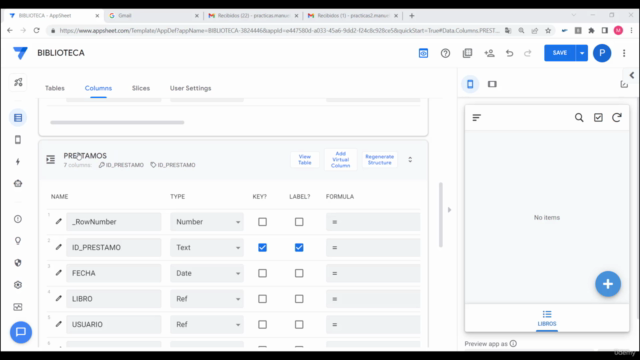
Task: Edit the USUARIO column with pencil icon
Action: [x=59, y=324]
